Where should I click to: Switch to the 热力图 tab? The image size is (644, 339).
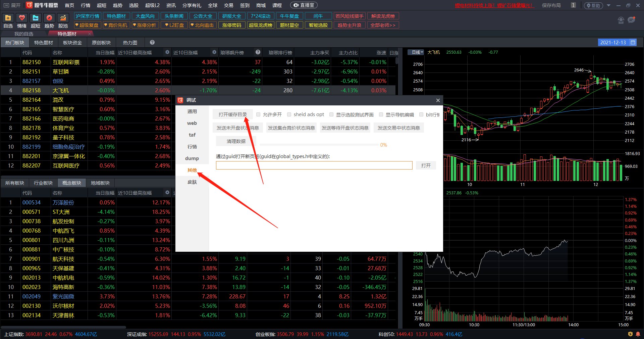point(130,42)
